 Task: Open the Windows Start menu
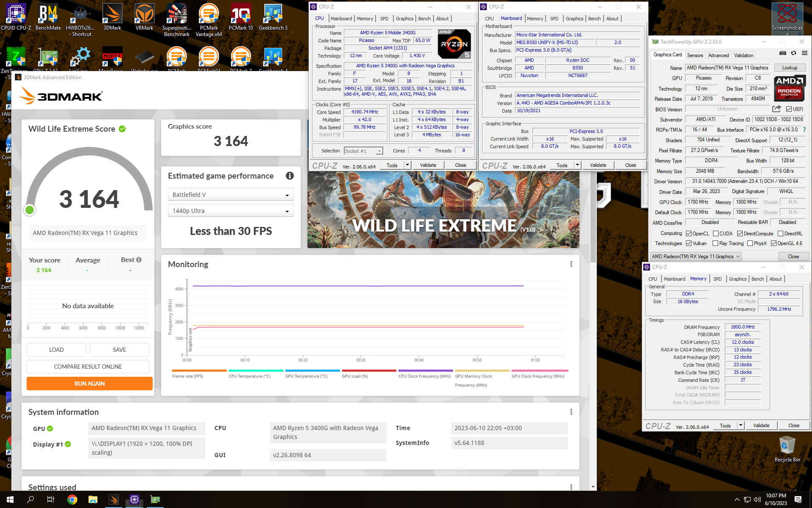[10, 500]
